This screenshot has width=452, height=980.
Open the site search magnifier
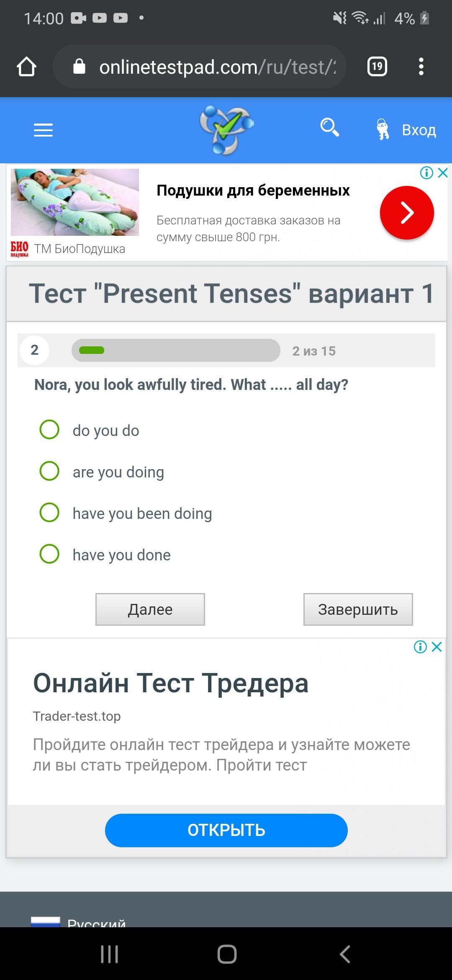(x=329, y=127)
